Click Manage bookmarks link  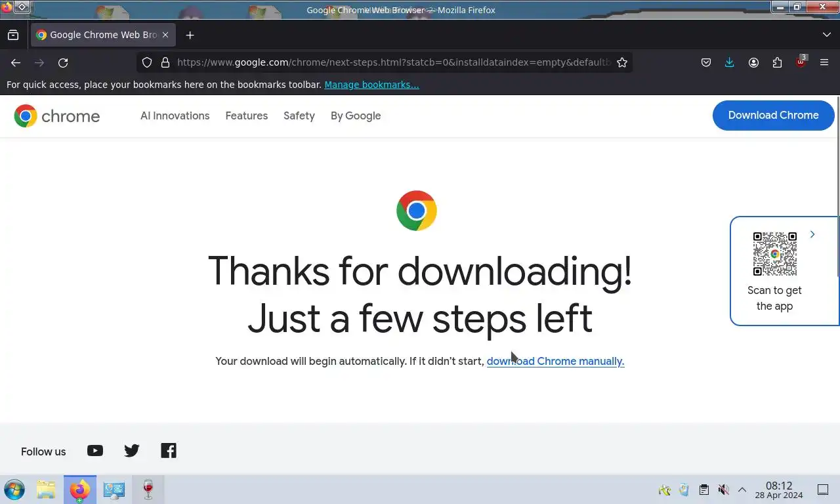click(x=371, y=85)
